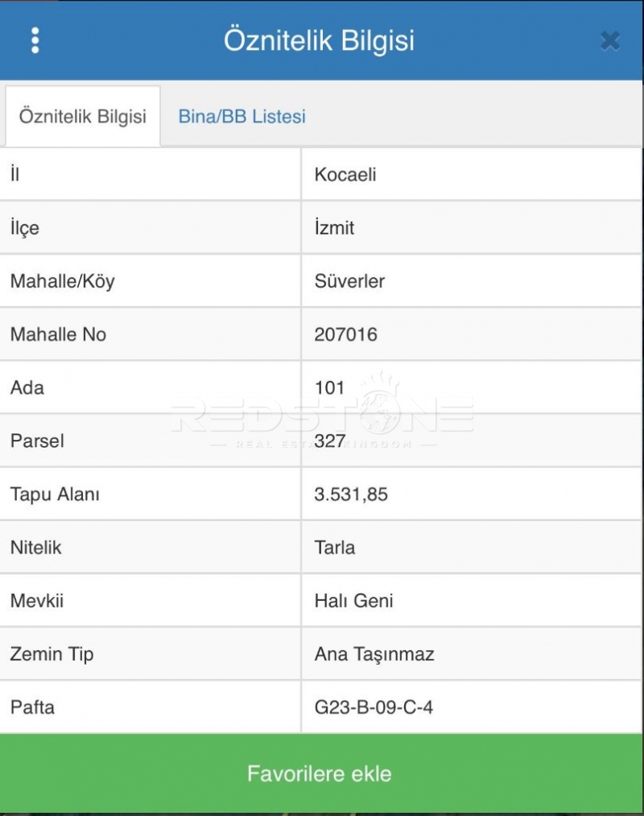
Task: Select the Pafta value G23-B-09-C-4
Action: [x=374, y=707]
